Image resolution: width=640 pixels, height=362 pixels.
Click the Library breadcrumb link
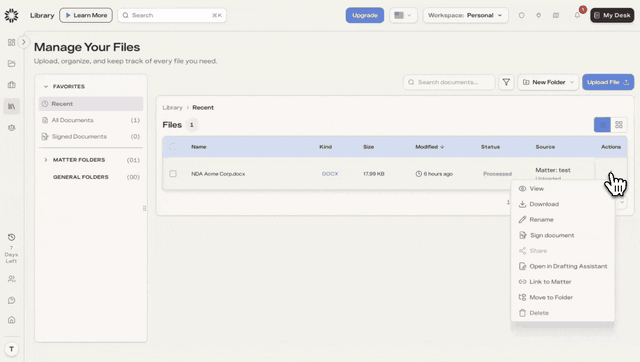[x=172, y=108]
